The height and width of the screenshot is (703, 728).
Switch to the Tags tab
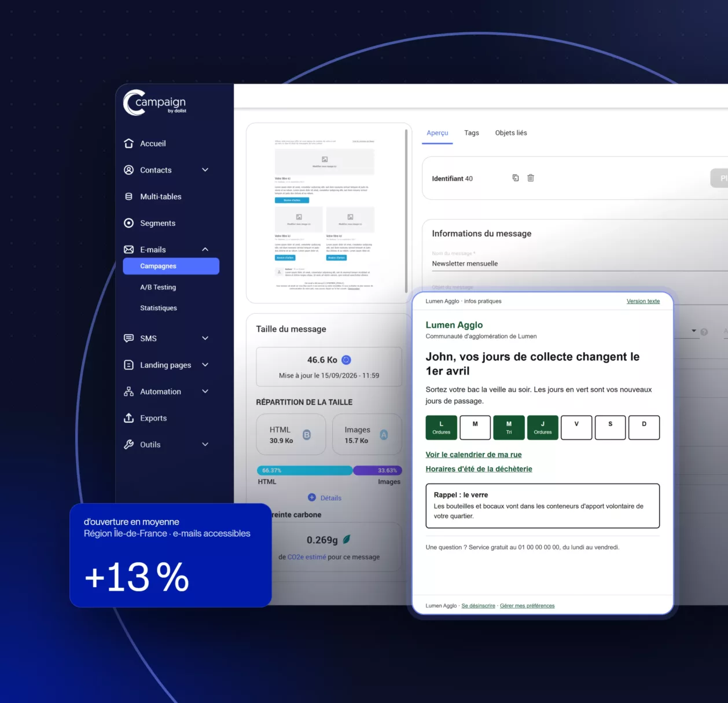472,133
